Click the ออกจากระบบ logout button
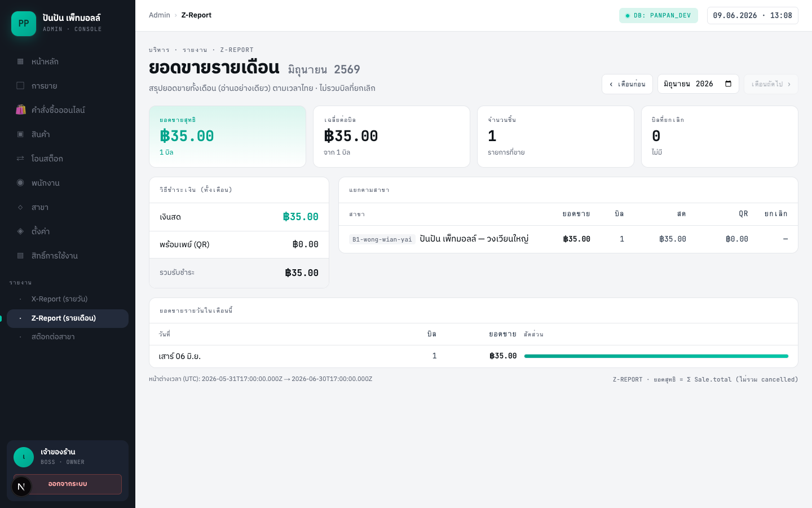Screen dimensions: 812x508 coord(68,484)
